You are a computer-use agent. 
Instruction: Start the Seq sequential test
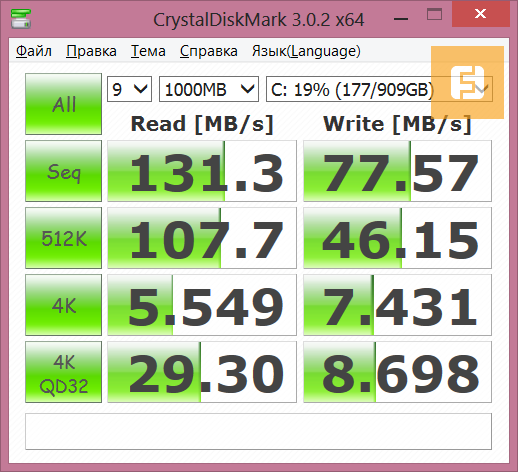[63, 171]
